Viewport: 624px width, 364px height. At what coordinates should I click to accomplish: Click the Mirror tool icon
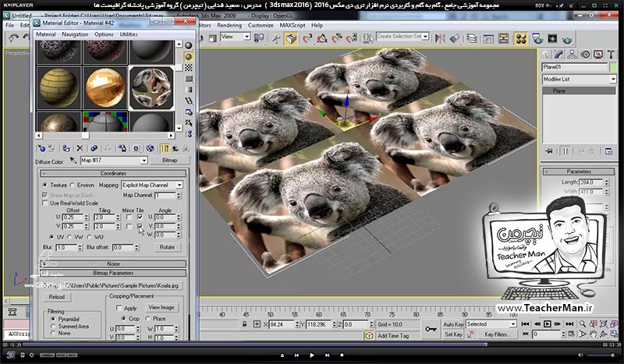[440, 39]
